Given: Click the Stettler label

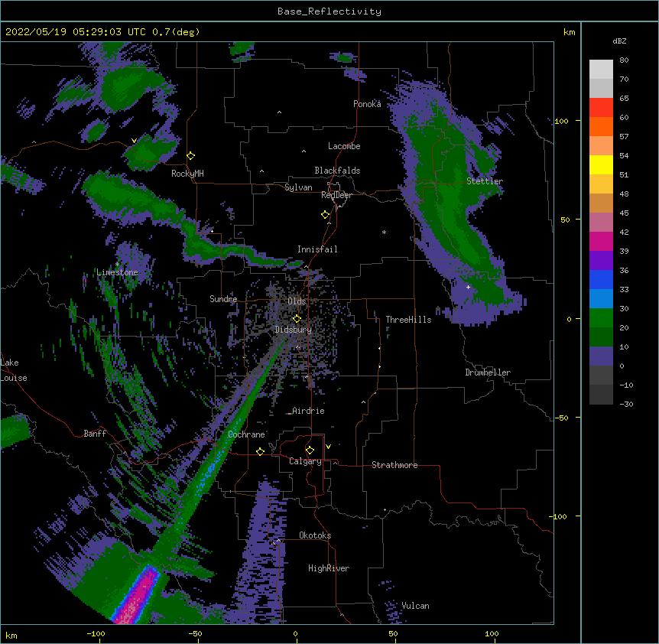Looking at the screenshot, I should (485, 181).
